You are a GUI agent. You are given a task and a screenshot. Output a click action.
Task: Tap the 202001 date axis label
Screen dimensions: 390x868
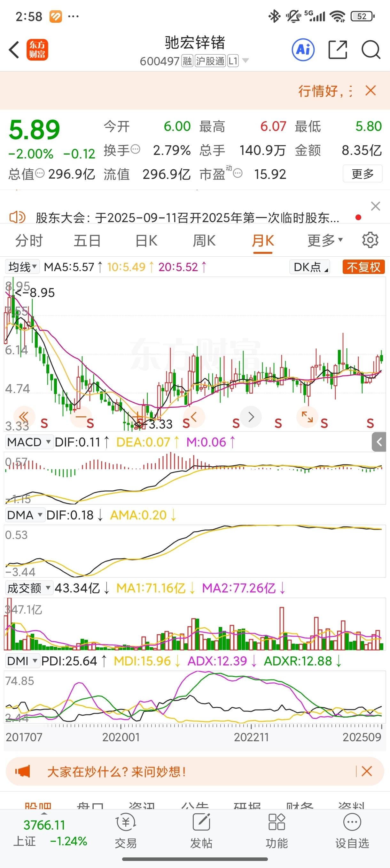(121, 737)
